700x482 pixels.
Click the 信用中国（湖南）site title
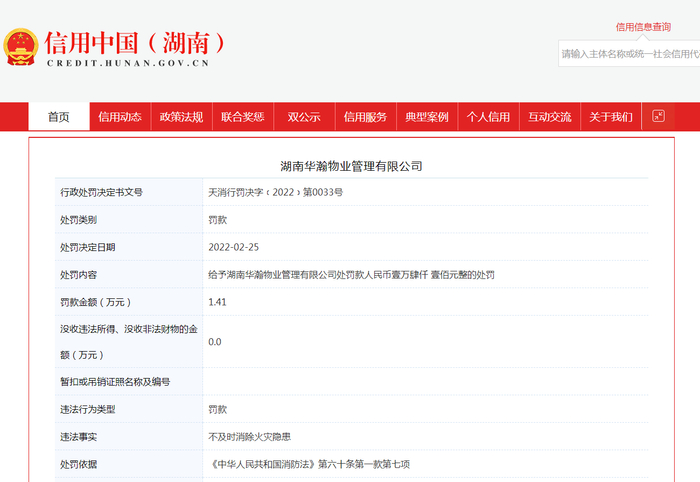134,43
